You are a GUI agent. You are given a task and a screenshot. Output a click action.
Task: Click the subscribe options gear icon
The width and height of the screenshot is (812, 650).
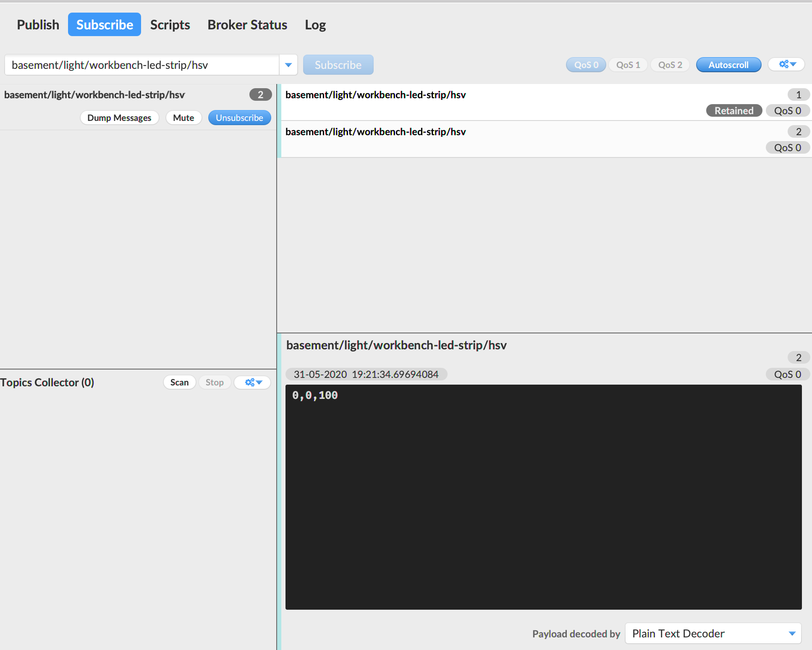coord(788,64)
